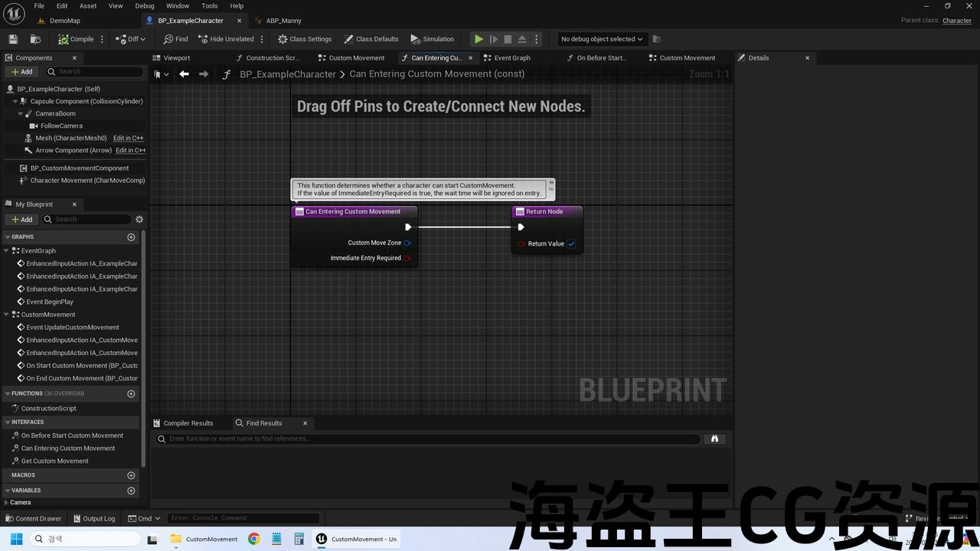
Task: Add a new function with plus icon
Action: tap(131, 393)
